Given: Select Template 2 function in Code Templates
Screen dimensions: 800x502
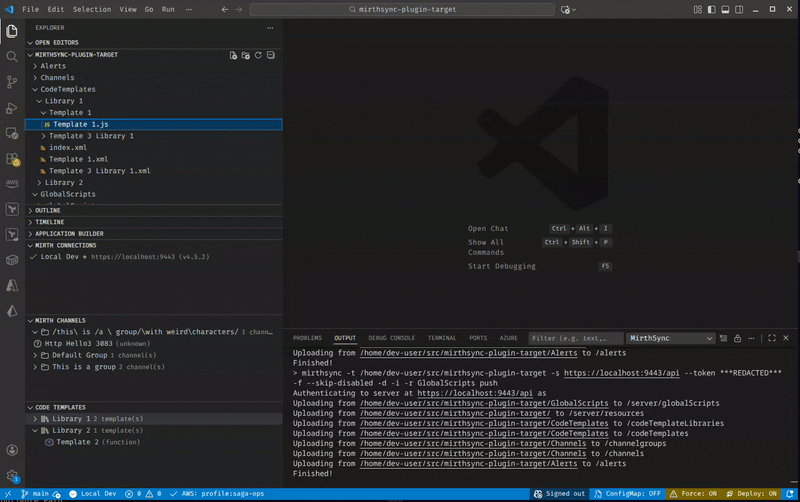Looking at the screenshot, I should 154,442.
